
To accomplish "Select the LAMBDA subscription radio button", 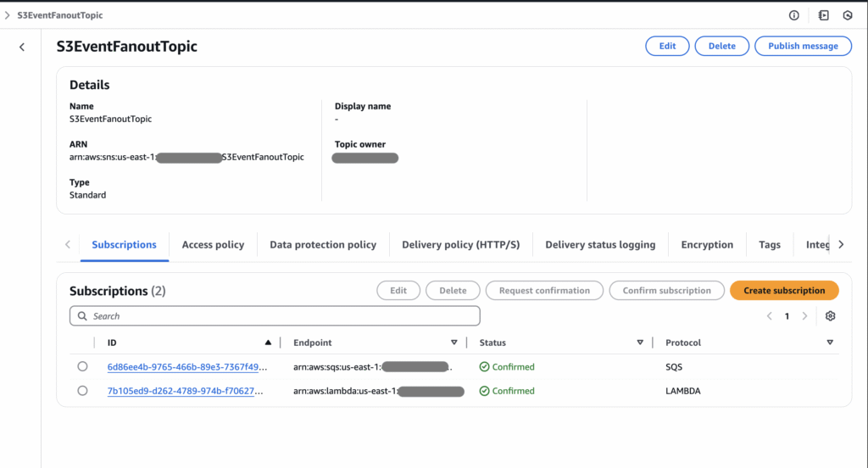I will pyautogui.click(x=82, y=391).
